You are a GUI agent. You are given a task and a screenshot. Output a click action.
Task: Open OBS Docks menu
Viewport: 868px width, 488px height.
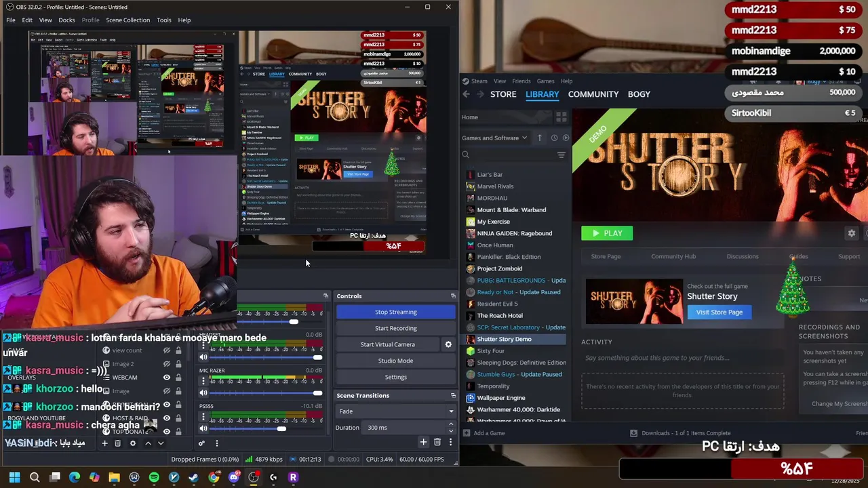click(x=66, y=20)
